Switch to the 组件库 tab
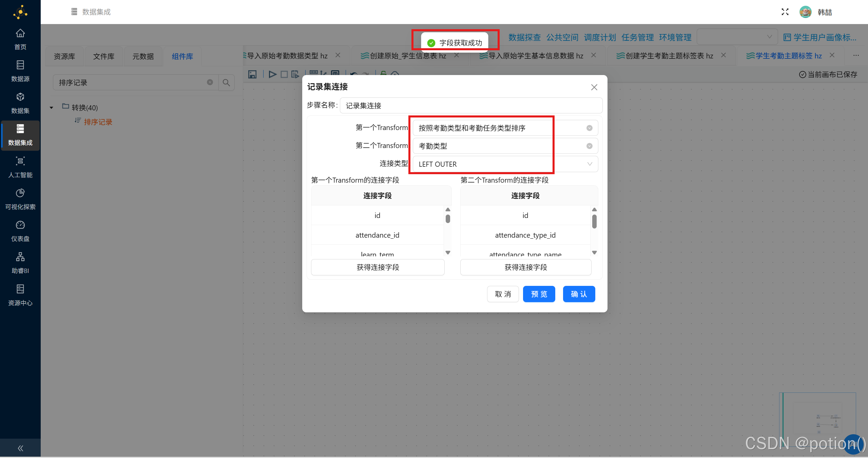 coord(182,56)
